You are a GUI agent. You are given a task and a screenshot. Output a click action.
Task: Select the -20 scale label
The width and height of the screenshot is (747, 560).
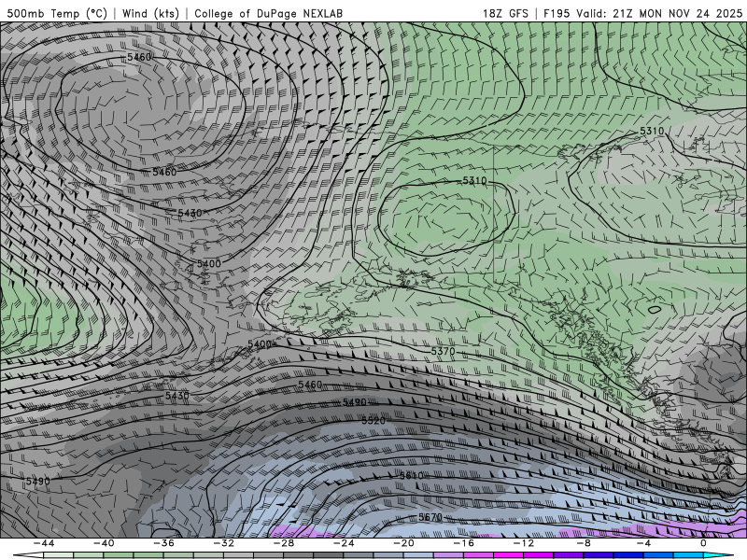[x=404, y=543]
